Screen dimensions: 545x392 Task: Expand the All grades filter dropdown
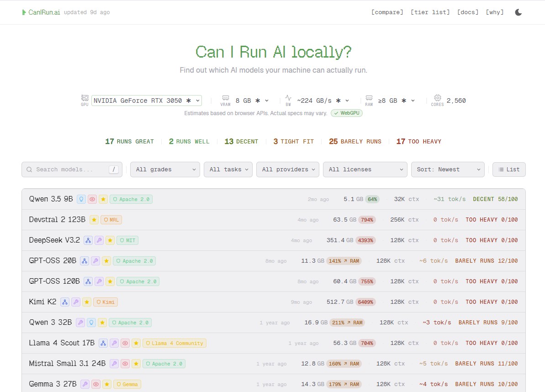click(165, 169)
